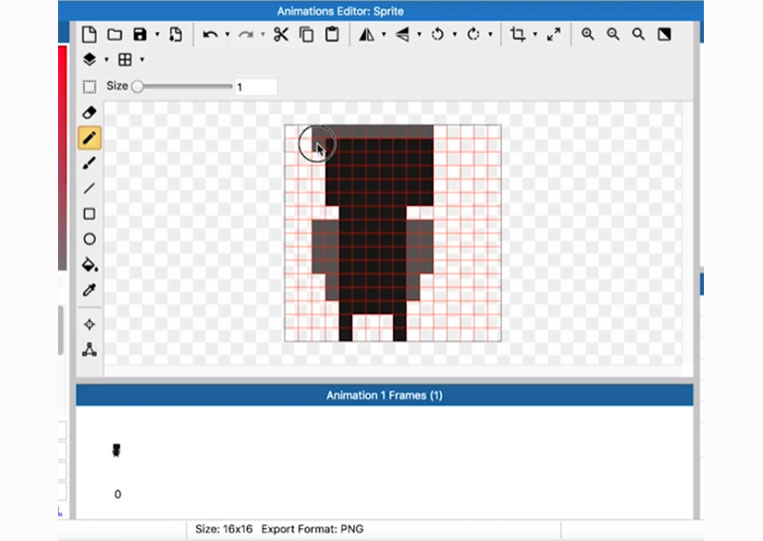This screenshot has height=541, width=763.
Task: Select the Brush tool
Action: (x=89, y=163)
